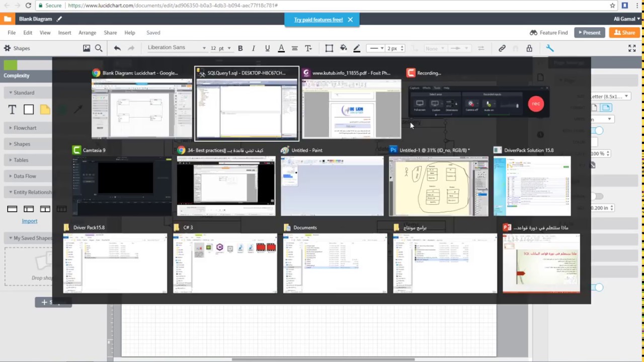This screenshot has height=362, width=644.
Task: Click the lock padlock icon in toolbar
Action: [529, 48]
